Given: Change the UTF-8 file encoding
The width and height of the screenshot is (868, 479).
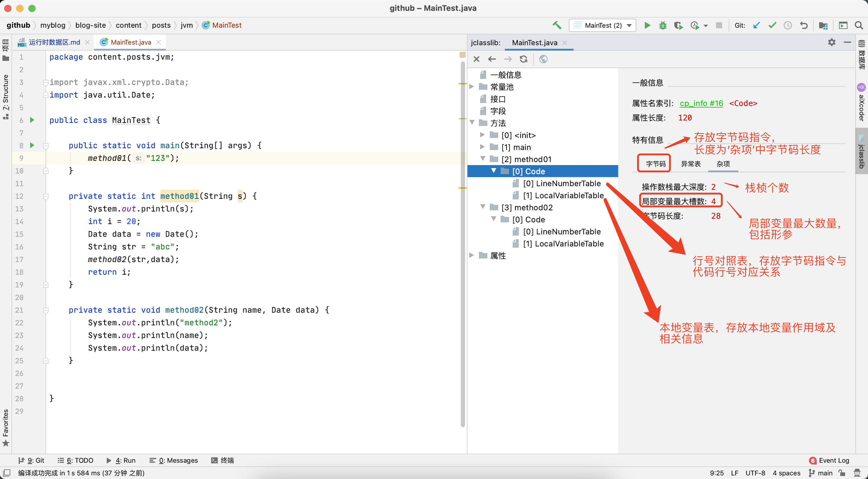Looking at the screenshot, I should pos(755,473).
